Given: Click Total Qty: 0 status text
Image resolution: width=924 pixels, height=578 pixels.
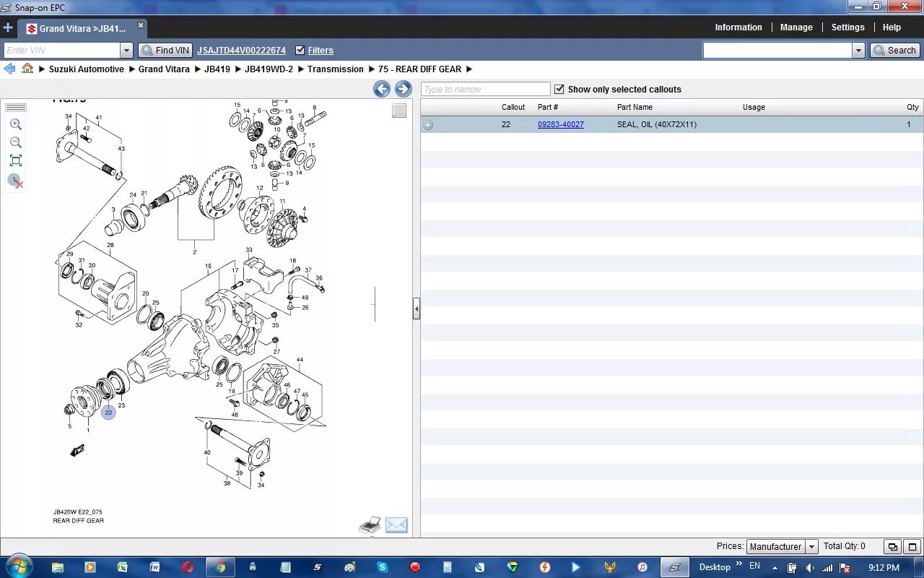Looking at the screenshot, I should 844,546.
